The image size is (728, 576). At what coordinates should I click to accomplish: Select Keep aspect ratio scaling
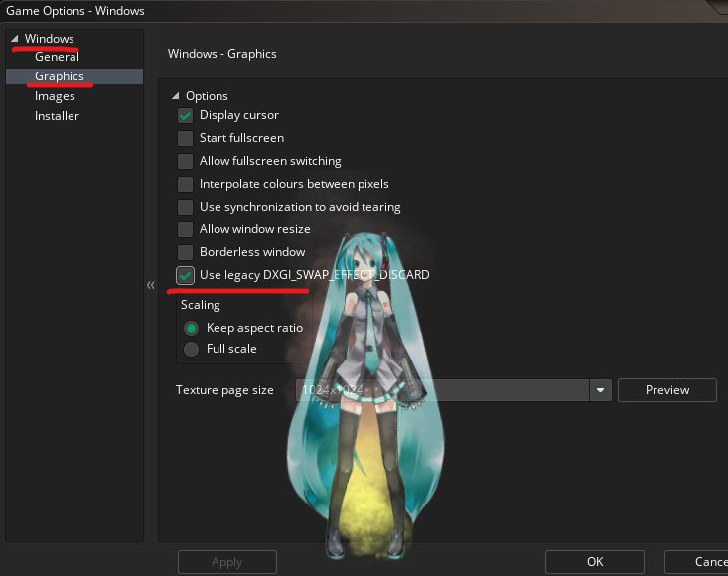(x=191, y=328)
